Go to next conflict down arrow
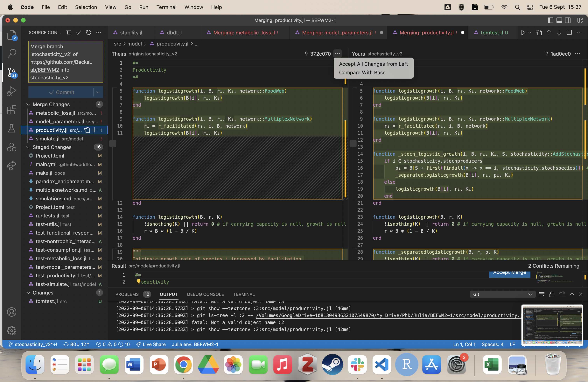Image resolution: width=588 pixels, height=382 pixels. coord(559,32)
